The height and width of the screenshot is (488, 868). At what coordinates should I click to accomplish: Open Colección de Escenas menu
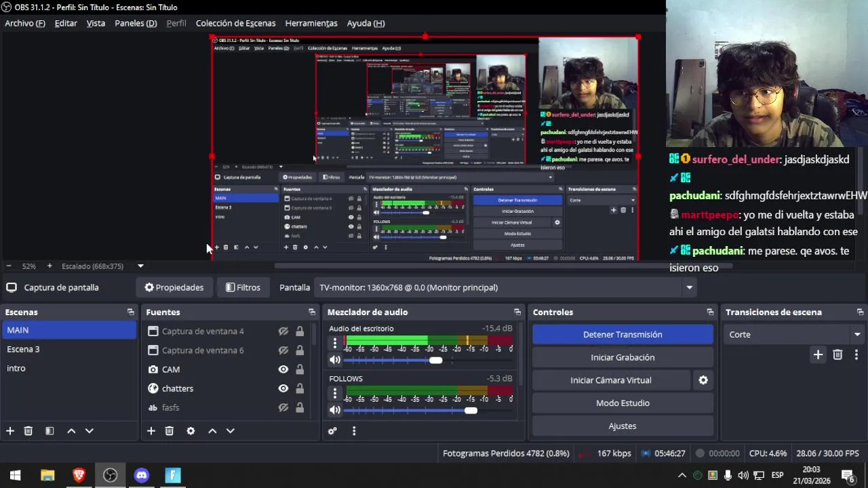coord(235,23)
